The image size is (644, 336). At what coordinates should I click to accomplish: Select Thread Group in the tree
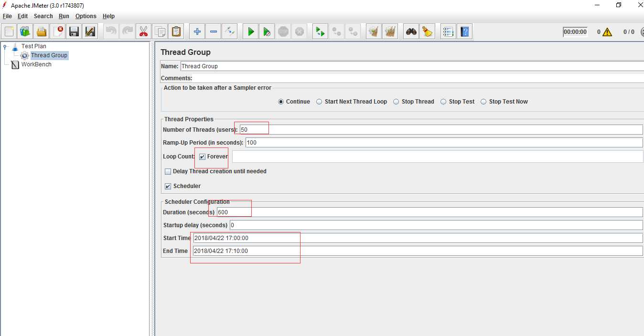point(49,55)
